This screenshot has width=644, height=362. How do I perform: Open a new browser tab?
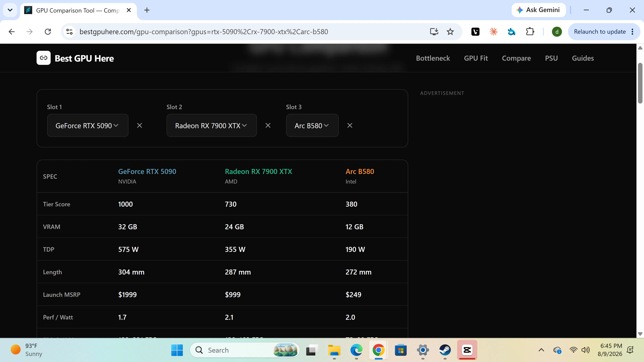point(147,10)
